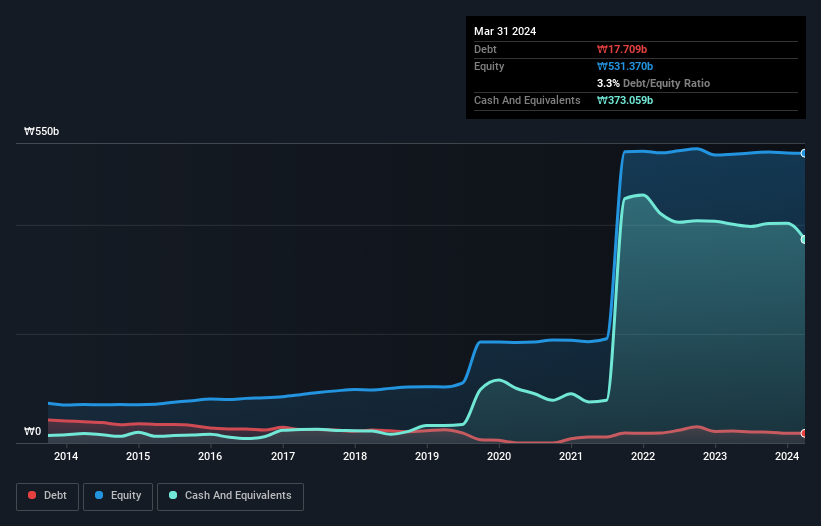Click the 2016 x-axis label
The width and height of the screenshot is (821, 526).
(210, 456)
